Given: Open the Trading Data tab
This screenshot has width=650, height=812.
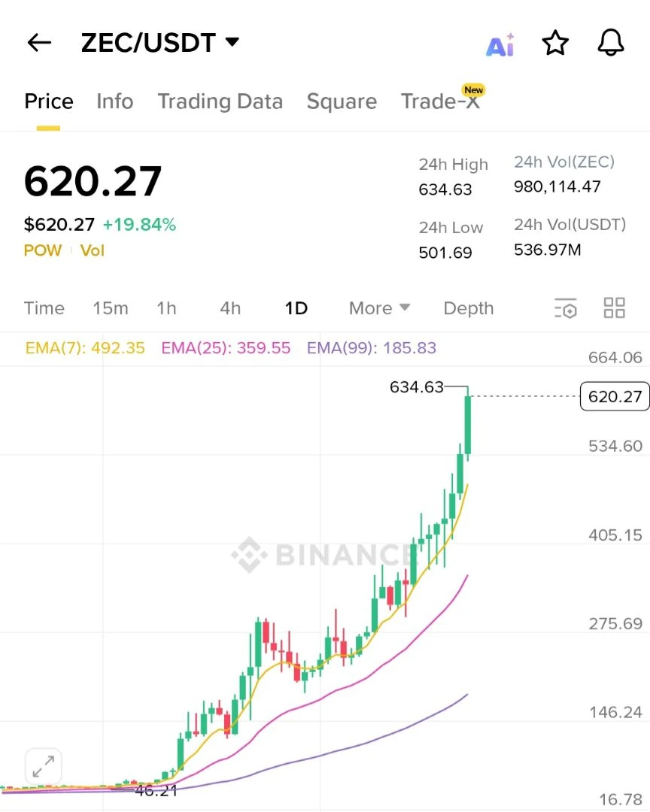Looking at the screenshot, I should pyautogui.click(x=220, y=101).
